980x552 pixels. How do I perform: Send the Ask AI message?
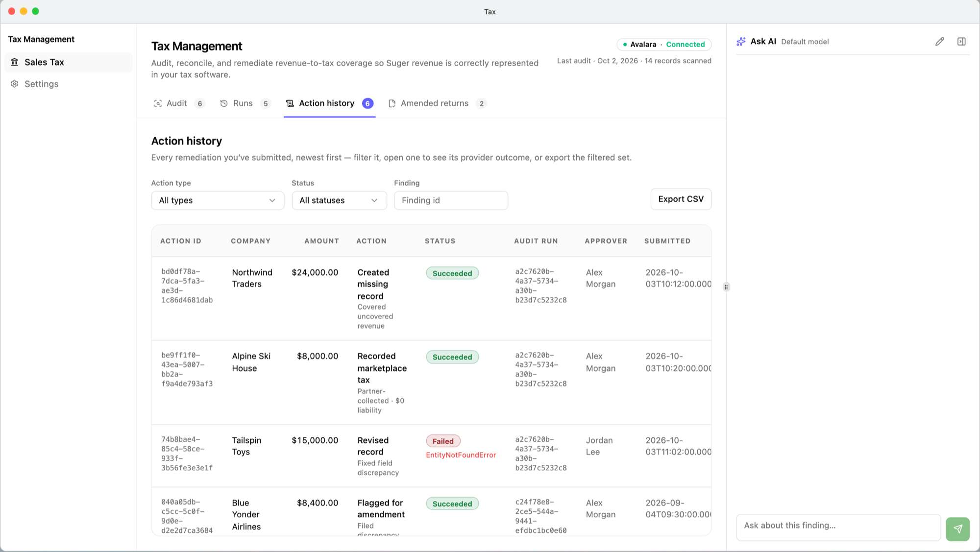(x=957, y=529)
